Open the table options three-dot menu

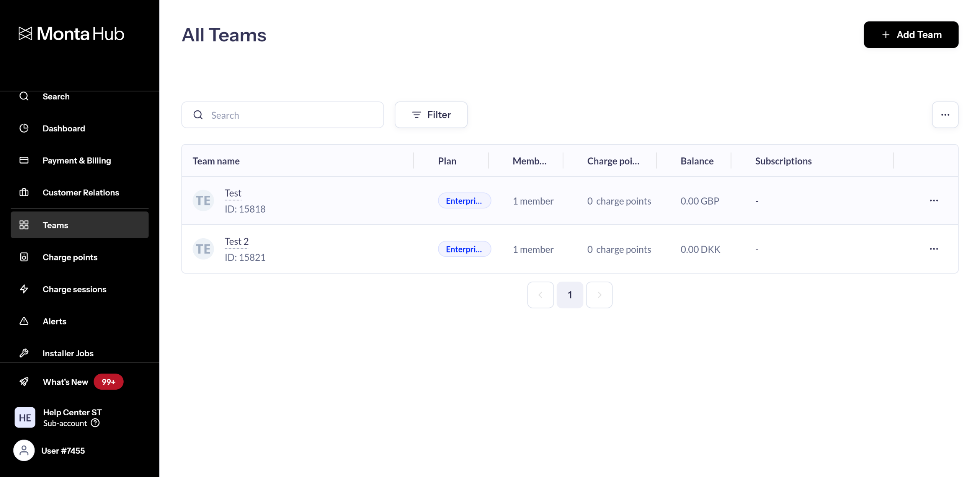tap(944, 115)
